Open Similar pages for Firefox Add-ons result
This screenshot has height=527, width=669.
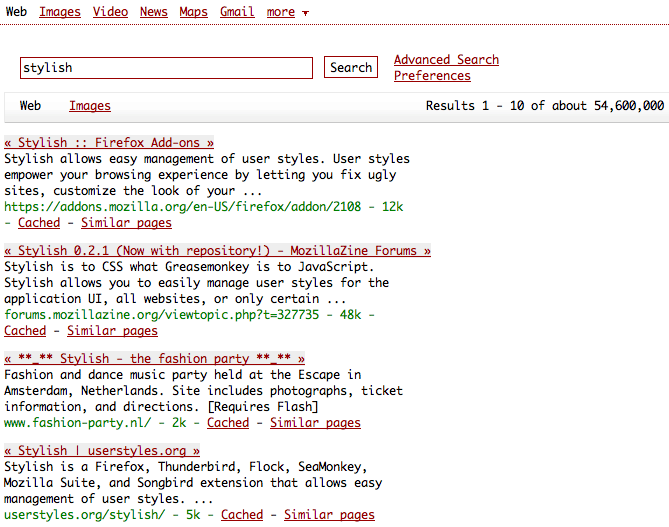pyautogui.click(x=126, y=223)
